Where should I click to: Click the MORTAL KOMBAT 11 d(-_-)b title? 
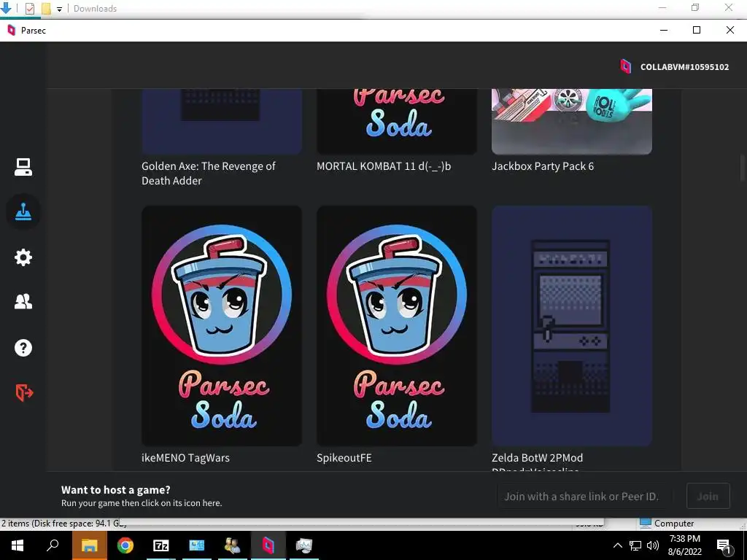tap(384, 166)
